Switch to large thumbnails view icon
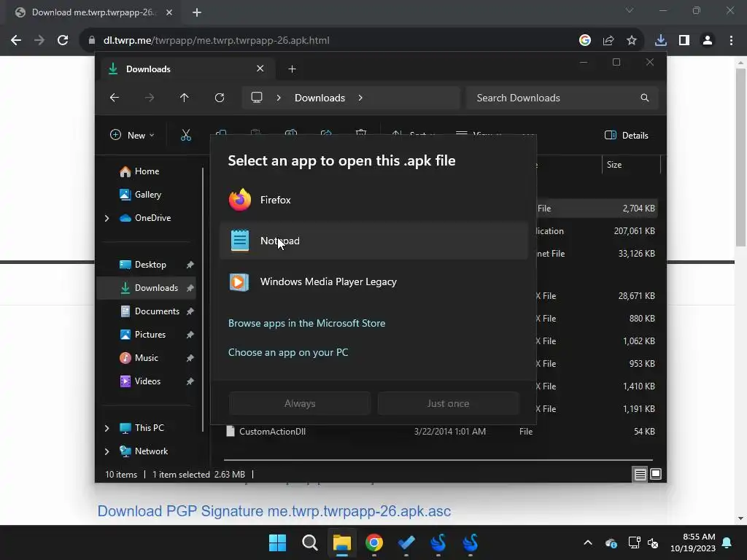The width and height of the screenshot is (747, 560). [x=656, y=474]
